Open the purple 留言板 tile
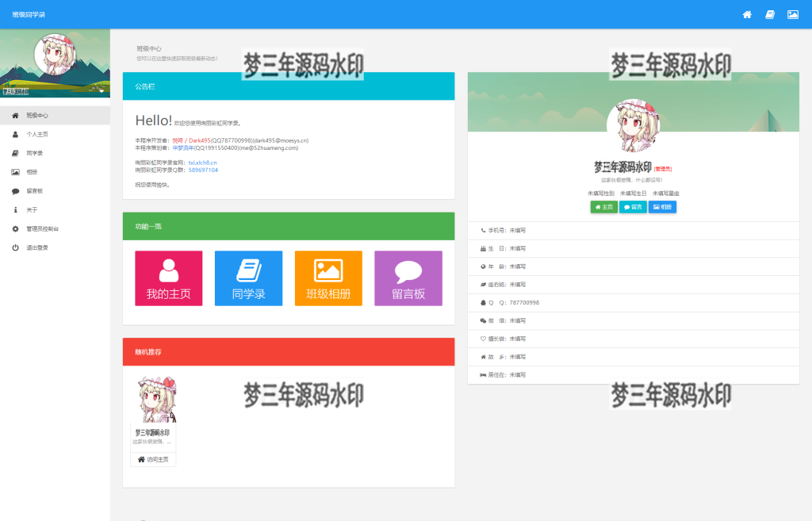The height and width of the screenshot is (521, 812). tap(408, 278)
